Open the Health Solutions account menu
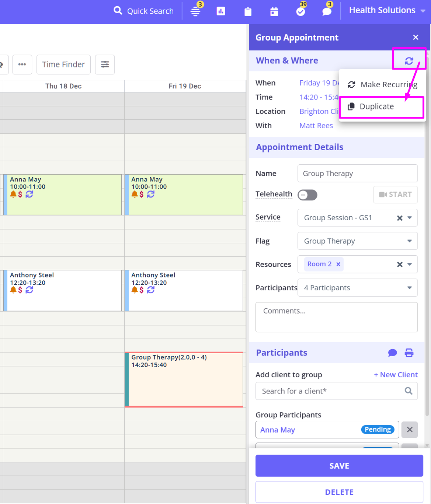 click(387, 10)
